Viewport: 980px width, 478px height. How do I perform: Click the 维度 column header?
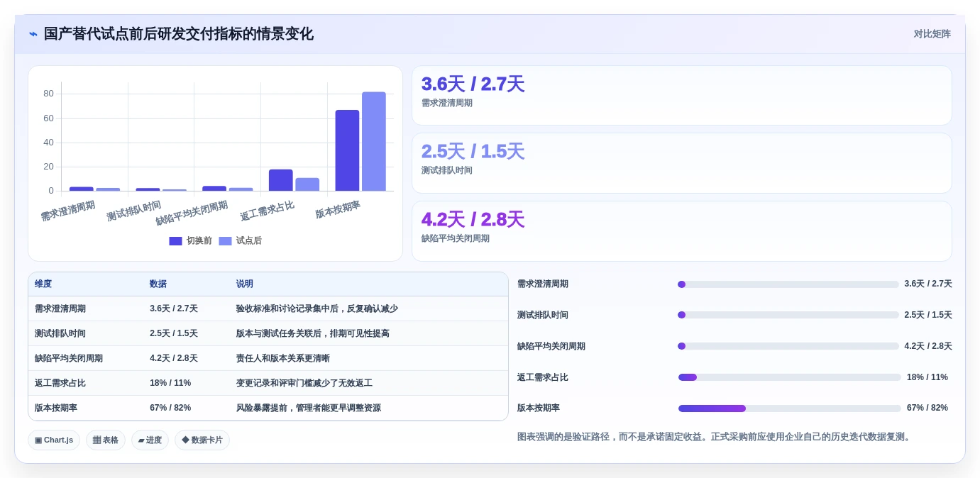[x=43, y=284]
